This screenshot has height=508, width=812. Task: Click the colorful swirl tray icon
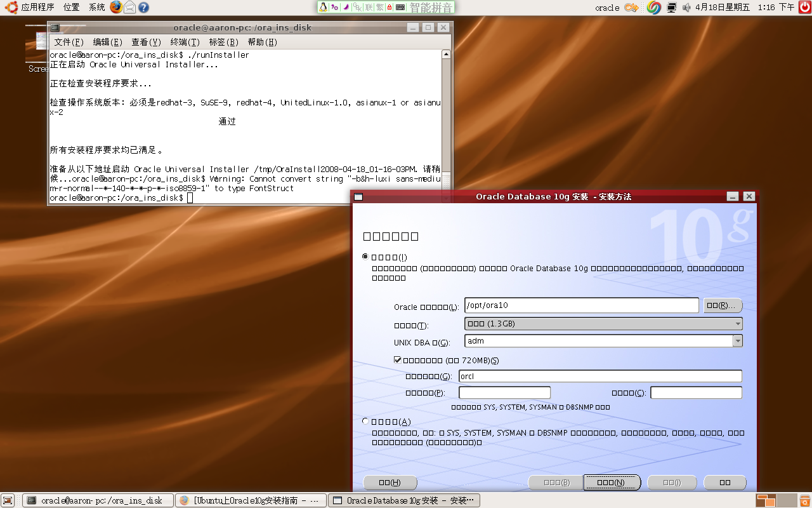pyautogui.click(x=654, y=8)
